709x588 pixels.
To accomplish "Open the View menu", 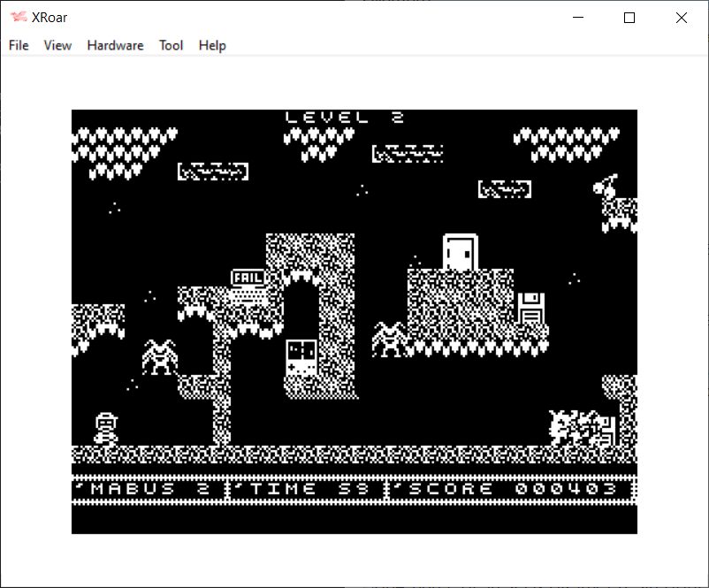I will (x=57, y=45).
